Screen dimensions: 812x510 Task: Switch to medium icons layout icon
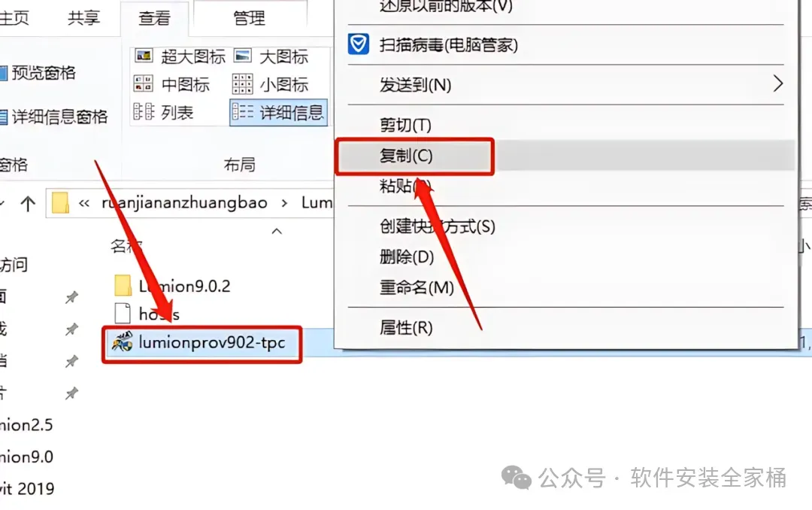[x=144, y=83]
